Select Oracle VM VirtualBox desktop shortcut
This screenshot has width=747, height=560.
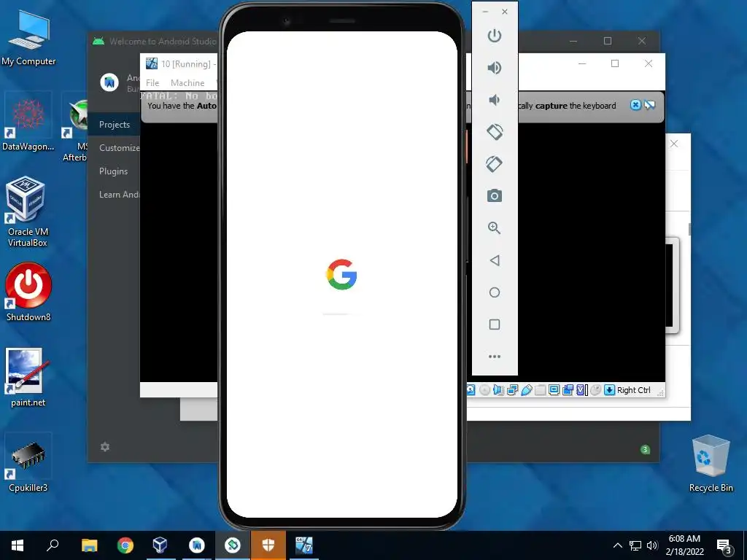[27, 212]
